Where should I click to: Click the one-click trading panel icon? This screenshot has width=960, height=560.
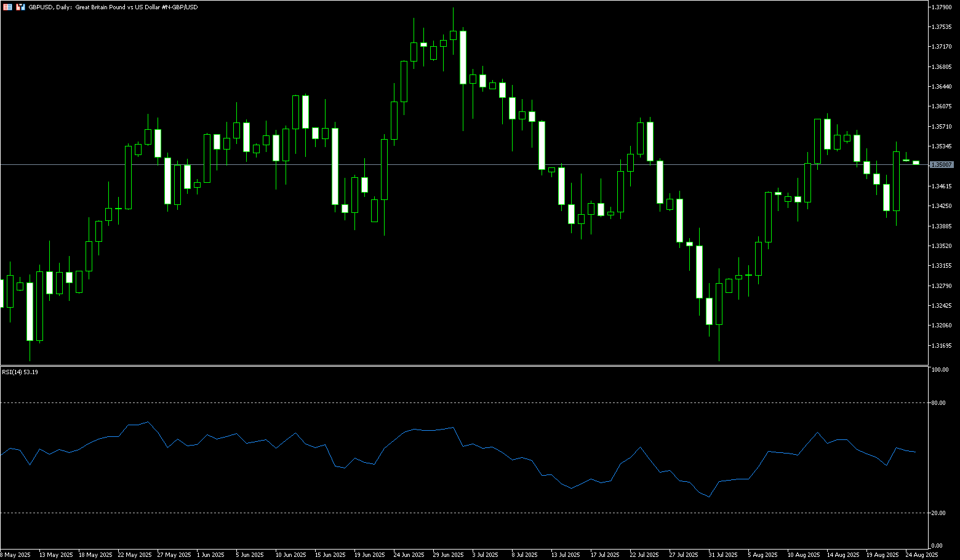tap(20, 7)
